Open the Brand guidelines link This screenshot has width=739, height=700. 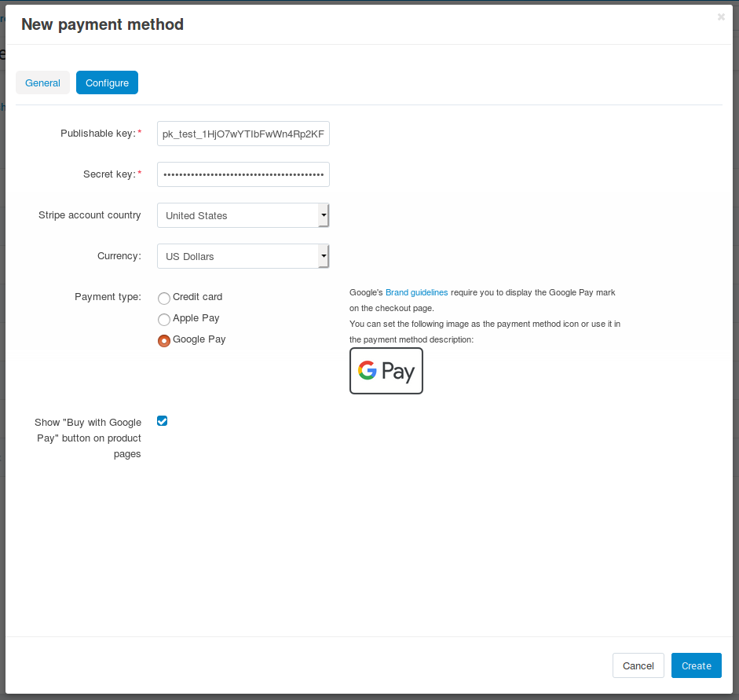(x=417, y=292)
